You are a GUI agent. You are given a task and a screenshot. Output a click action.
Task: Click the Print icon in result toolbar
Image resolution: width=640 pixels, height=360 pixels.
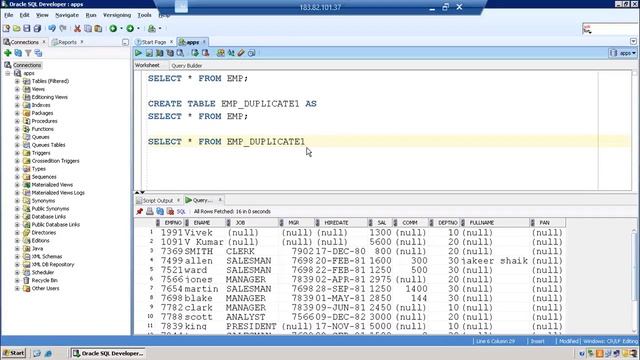[x=150, y=211]
